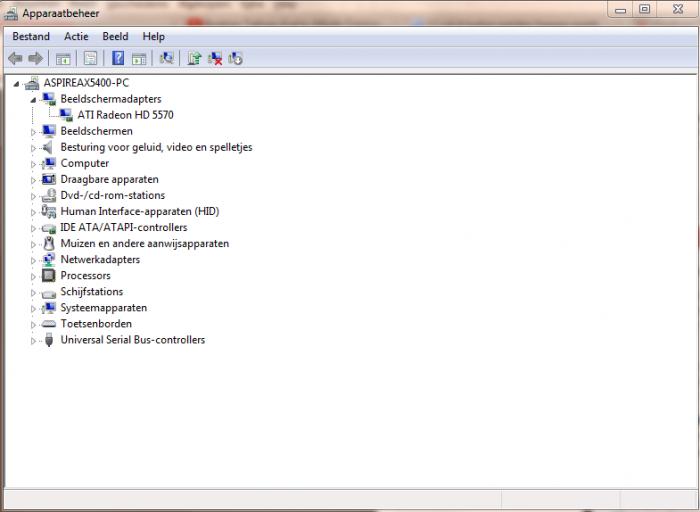The image size is (700, 512).
Task: Select the Muizen en andere aanwijsapparaten row
Action: click(x=145, y=243)
